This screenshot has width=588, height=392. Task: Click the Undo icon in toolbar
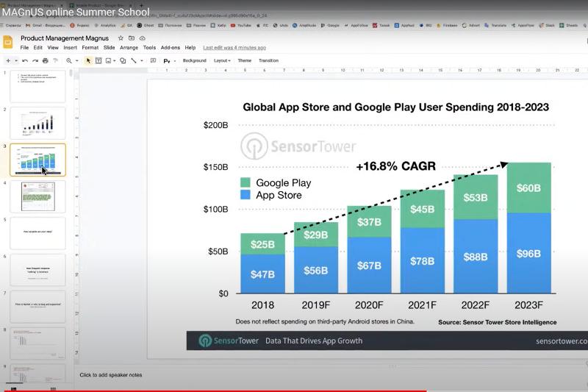[x=25, y=60]
